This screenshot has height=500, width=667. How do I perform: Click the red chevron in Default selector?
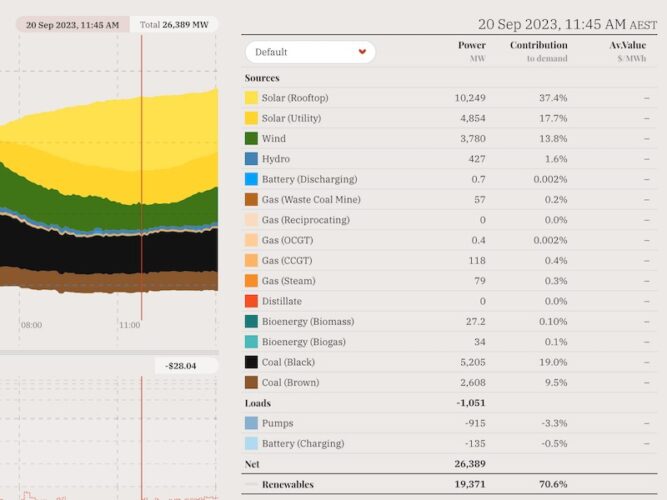(x=361, y=52)
